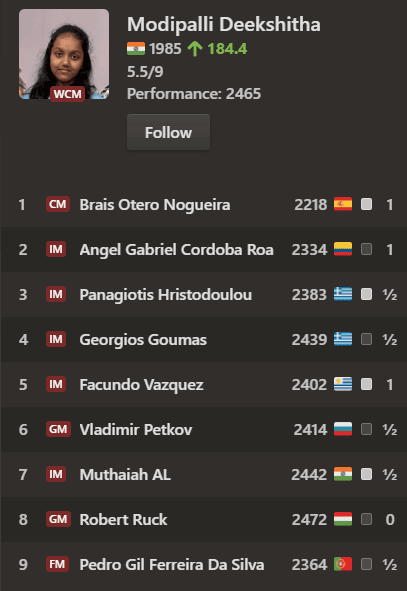Click the WCM title badge on the photo
This screenshot has height=591, width=407.
(67, 94)
